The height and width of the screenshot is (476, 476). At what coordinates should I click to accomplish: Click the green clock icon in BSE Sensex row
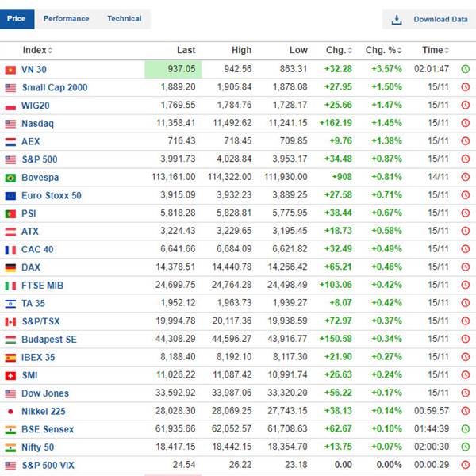465,428
